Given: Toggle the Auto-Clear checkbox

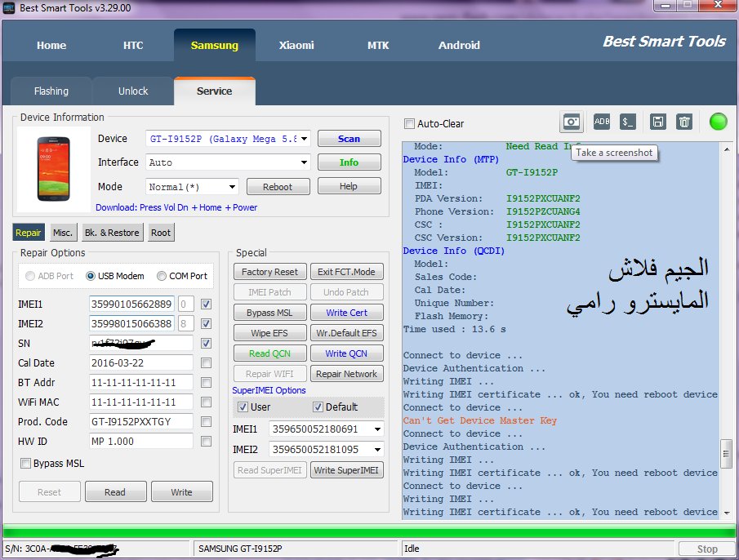Looking at the screenshot, I should click(x=409, y=124).
